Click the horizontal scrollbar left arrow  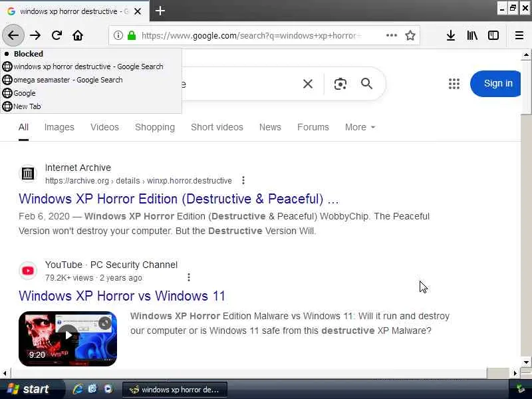[x=5, y=373]
